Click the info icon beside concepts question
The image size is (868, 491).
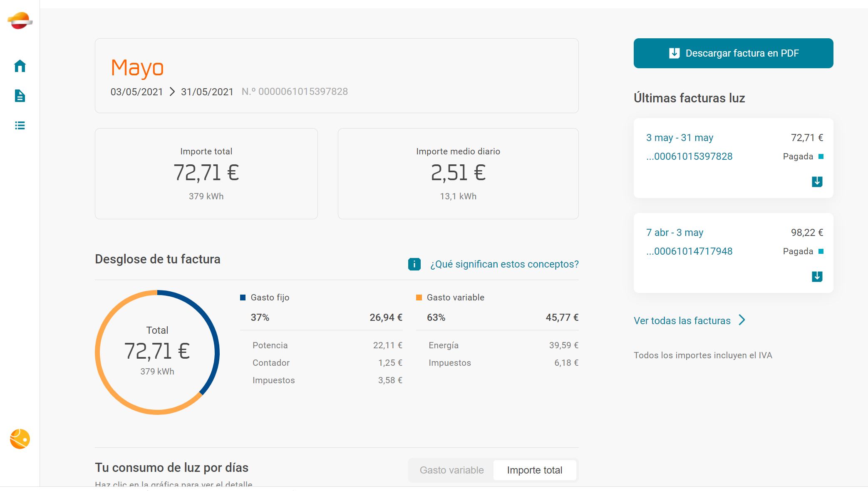pyautogui.click(x=414, y=264)
